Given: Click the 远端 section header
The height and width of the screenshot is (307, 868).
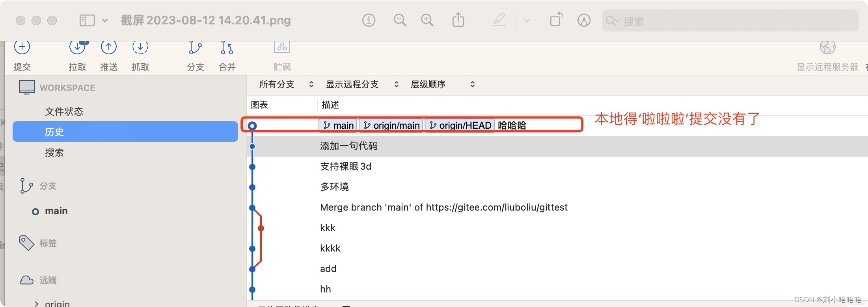Looking at the screenshot, I should click(48, 280).
